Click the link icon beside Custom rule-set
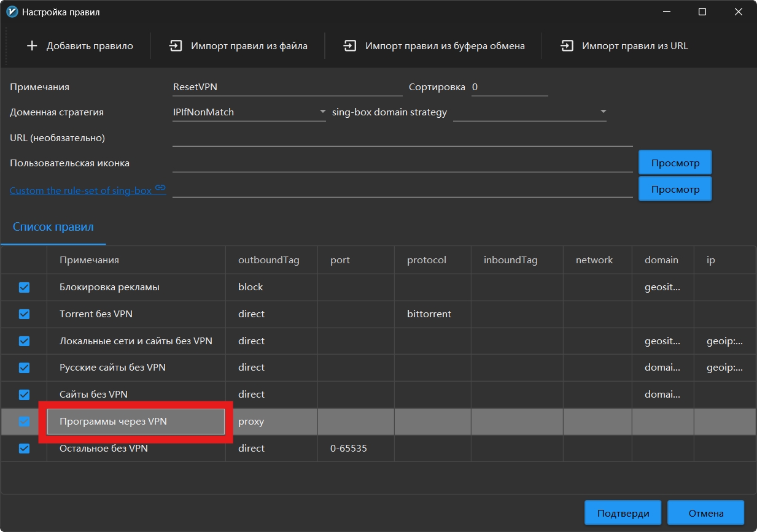Screen dimensions: 757x532 [160, 188]
